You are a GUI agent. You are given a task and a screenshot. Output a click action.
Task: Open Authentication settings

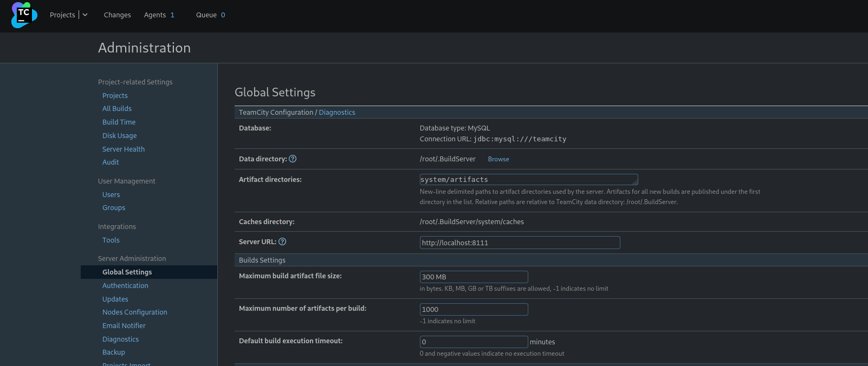[125, 285]
